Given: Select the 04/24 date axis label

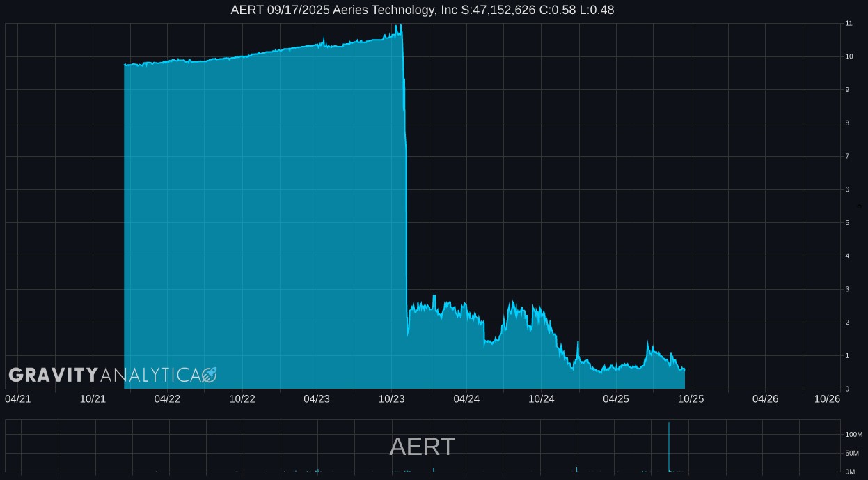Looking at the screenshot, I should (x=466, y=398).
